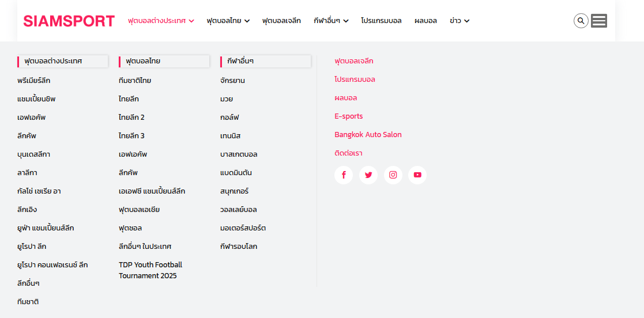The image size is (644, 318).
Task: Visit the Bangkok Auto Salon link
Action: pos(368,135)
